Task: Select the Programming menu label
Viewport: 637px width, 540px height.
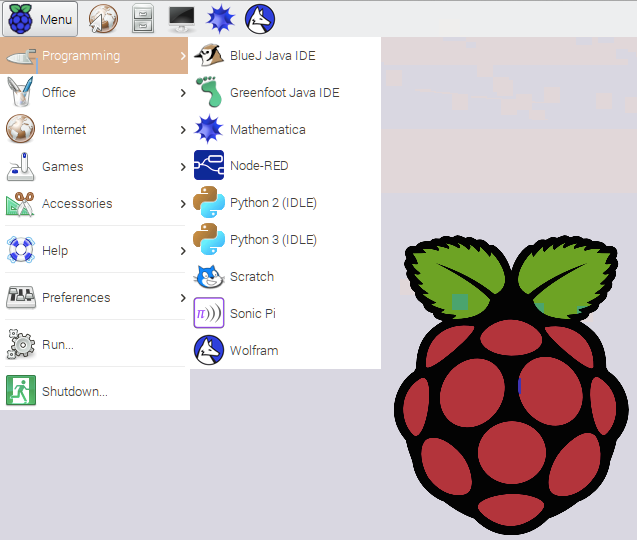Action: click(81, 56)
